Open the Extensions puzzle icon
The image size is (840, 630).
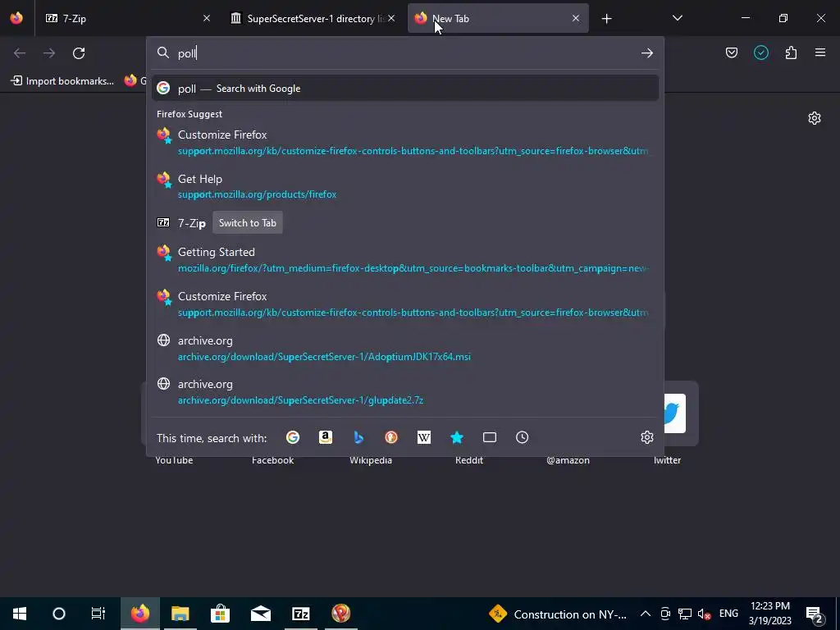click(x=791, y=52)
